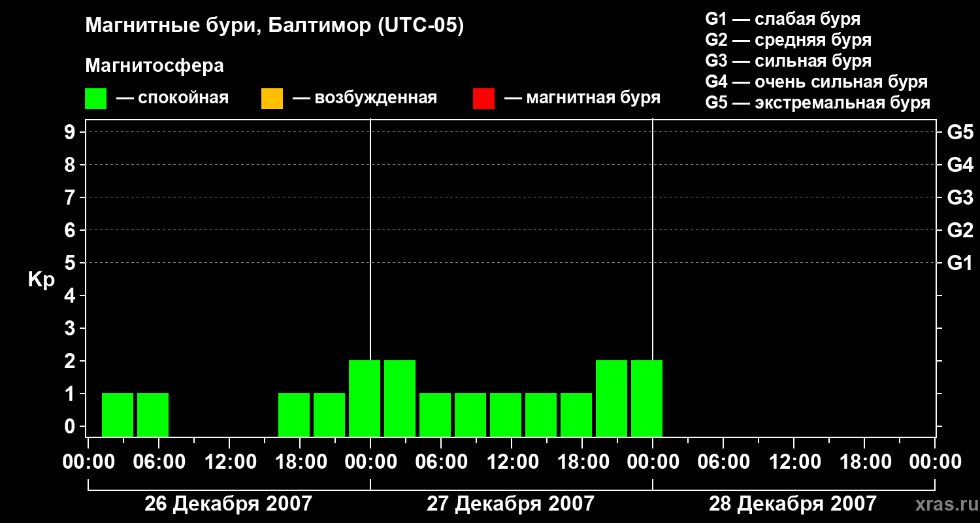Click the '28 Декабря 2007' date label
980x523 pixels.
(792, 504)
